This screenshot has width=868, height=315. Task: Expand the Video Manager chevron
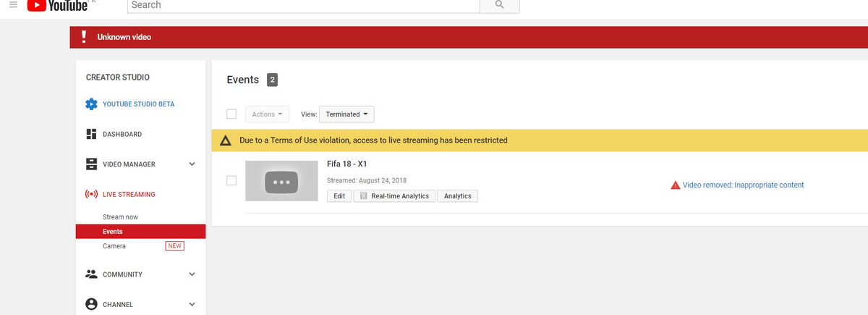[192, 164]
